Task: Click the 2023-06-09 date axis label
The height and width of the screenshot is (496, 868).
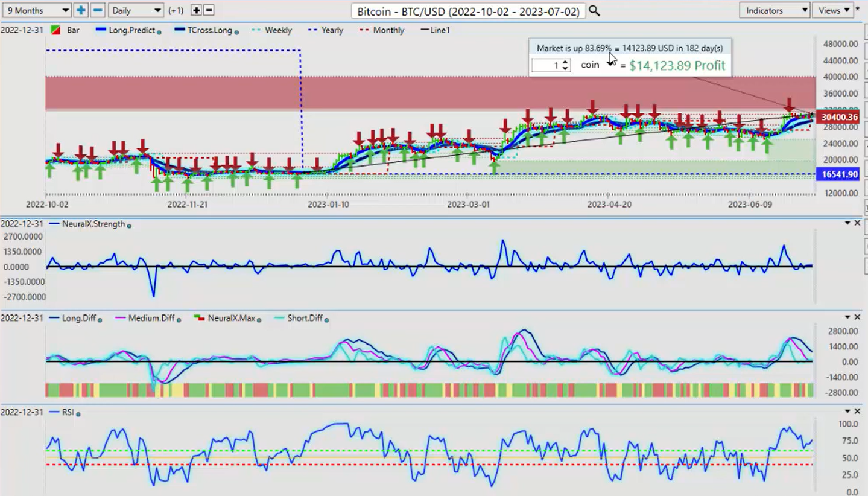Action: (x=749, y=205)
